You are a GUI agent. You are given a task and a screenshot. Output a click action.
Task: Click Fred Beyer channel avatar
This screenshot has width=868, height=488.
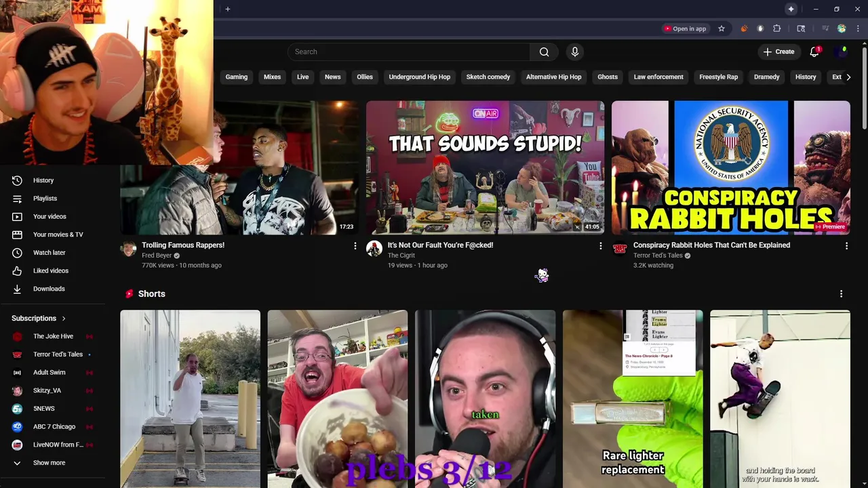click(129, 249)
